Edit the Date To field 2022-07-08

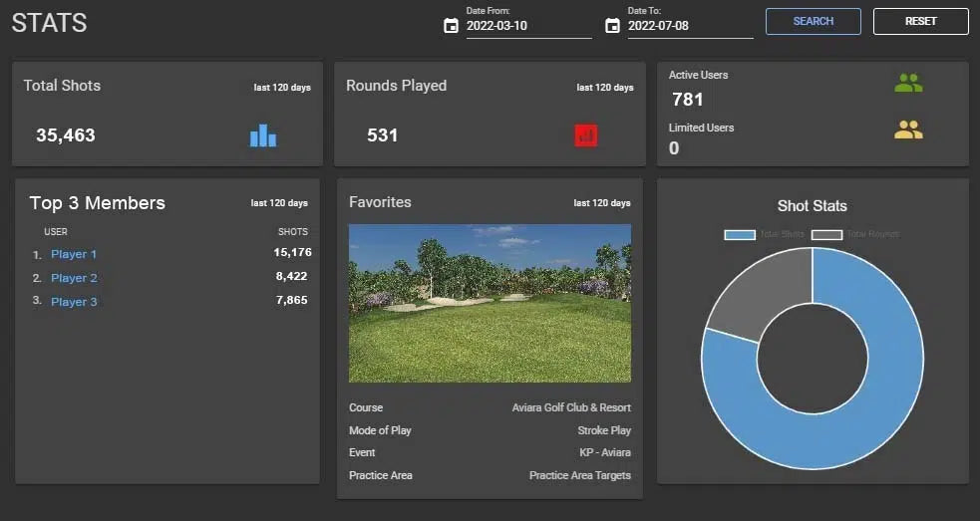tap(690, 26)
